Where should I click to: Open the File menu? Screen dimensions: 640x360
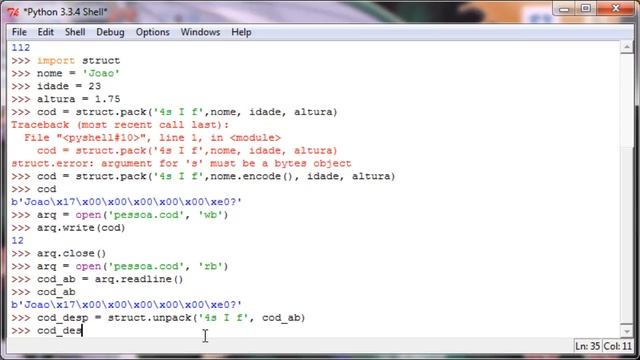19,32
